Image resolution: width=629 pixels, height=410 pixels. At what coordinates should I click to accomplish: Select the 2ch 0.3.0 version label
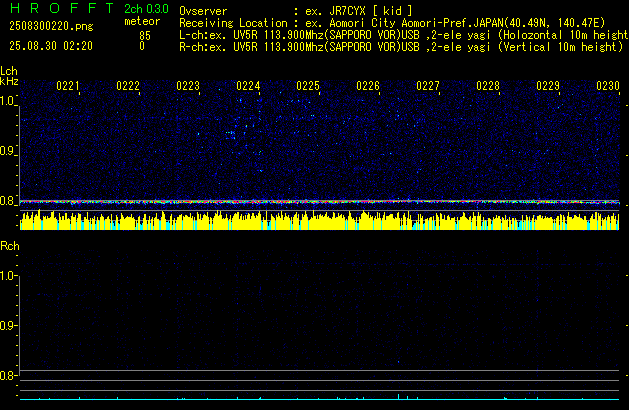click(146, 9)
